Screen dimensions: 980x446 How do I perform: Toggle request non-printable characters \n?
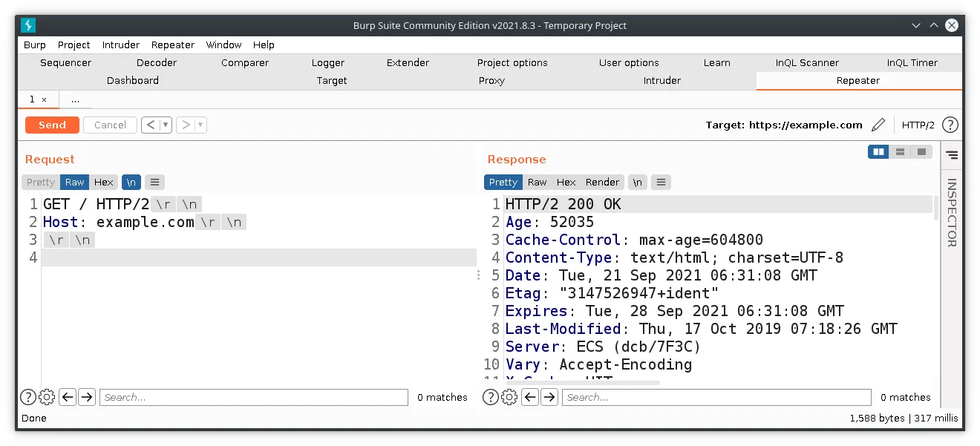(131, 182)
